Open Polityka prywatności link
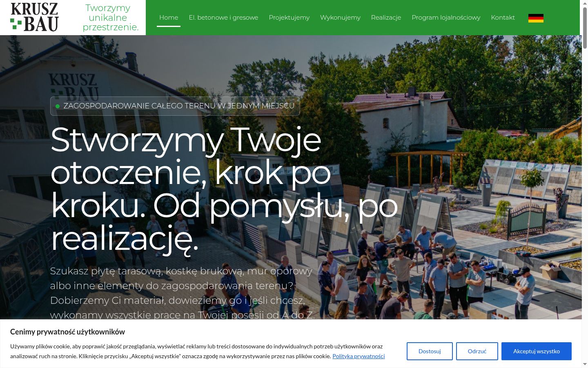This screenshot has width=588, height=368. (x=359, y=356)
